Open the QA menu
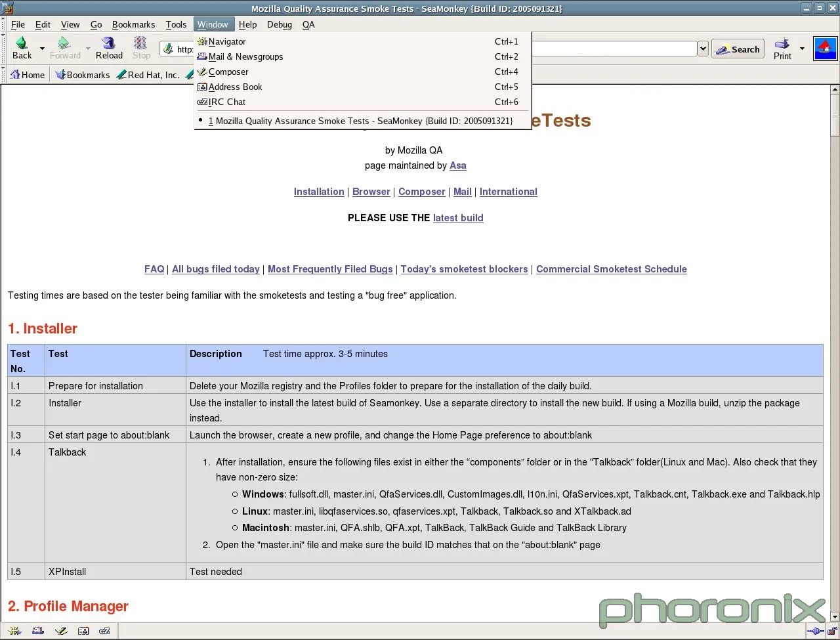This screenshot has width=840, height=640. (x=308, y=24)
